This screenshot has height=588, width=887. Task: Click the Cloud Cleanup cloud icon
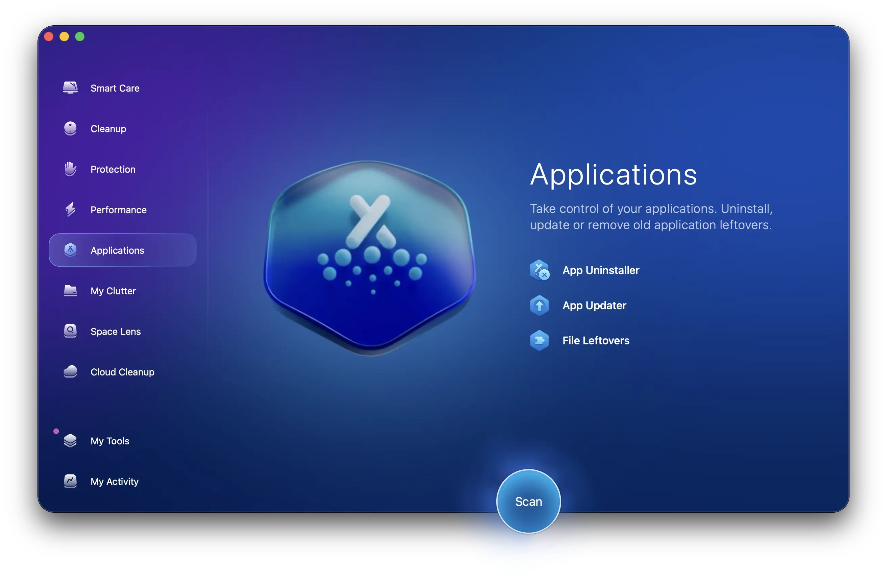(x=70, y=372)
